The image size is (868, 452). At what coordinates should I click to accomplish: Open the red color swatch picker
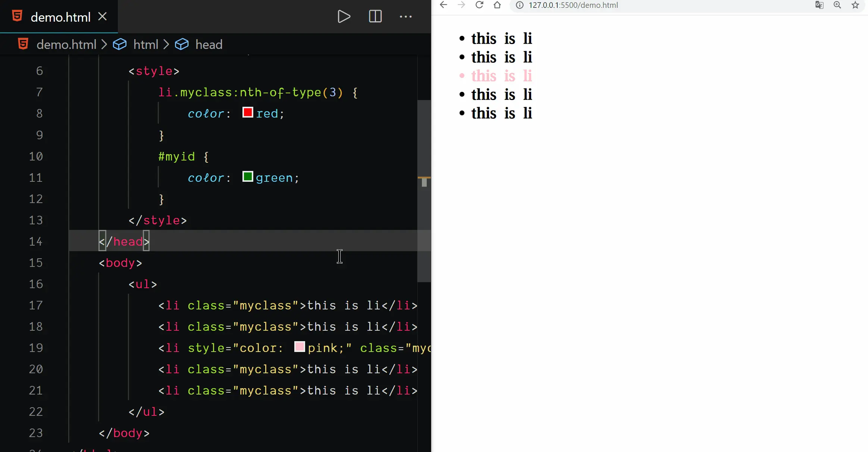(x=248, y=112)
